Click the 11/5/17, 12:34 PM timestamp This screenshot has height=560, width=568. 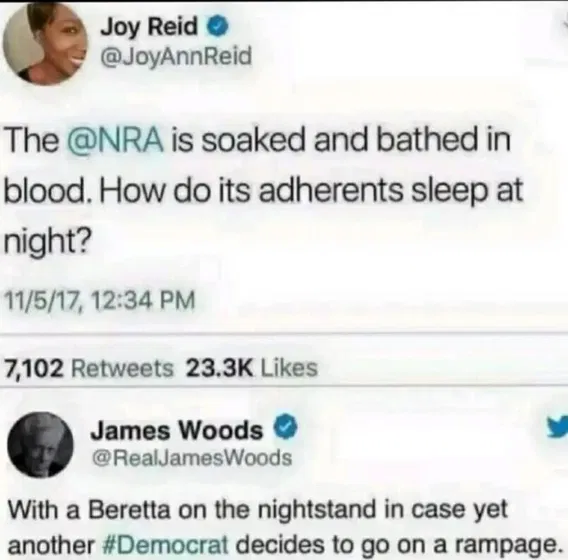(x=100, y=301)
